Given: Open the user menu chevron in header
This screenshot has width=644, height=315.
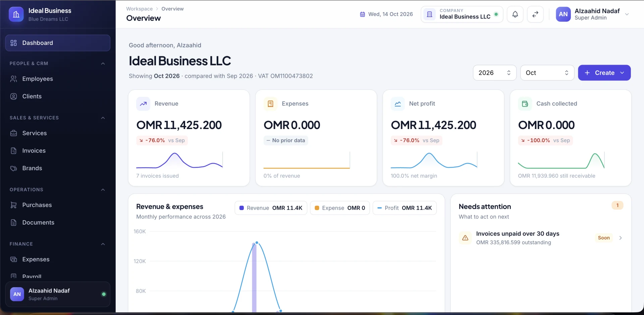Looking at the screenshot, I should 627,14.
